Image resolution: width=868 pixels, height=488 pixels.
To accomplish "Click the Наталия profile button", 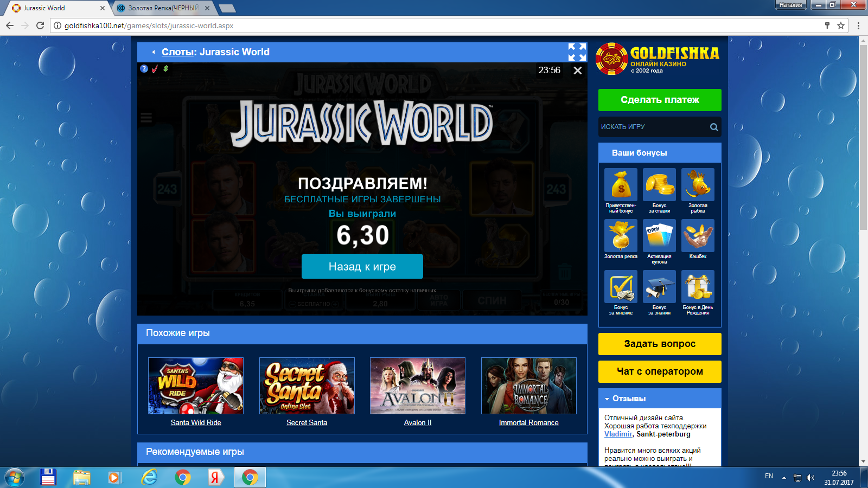I will (791, 5).
